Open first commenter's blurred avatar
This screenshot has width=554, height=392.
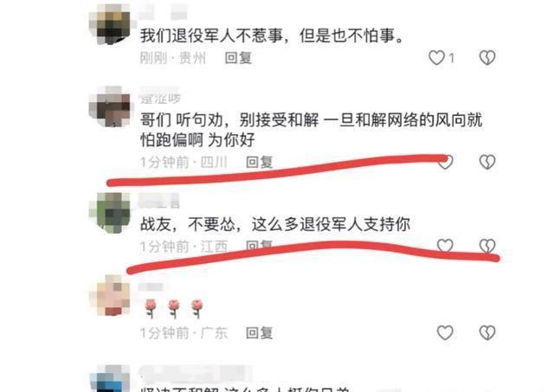pyautogui.click(x=110, y=24)
